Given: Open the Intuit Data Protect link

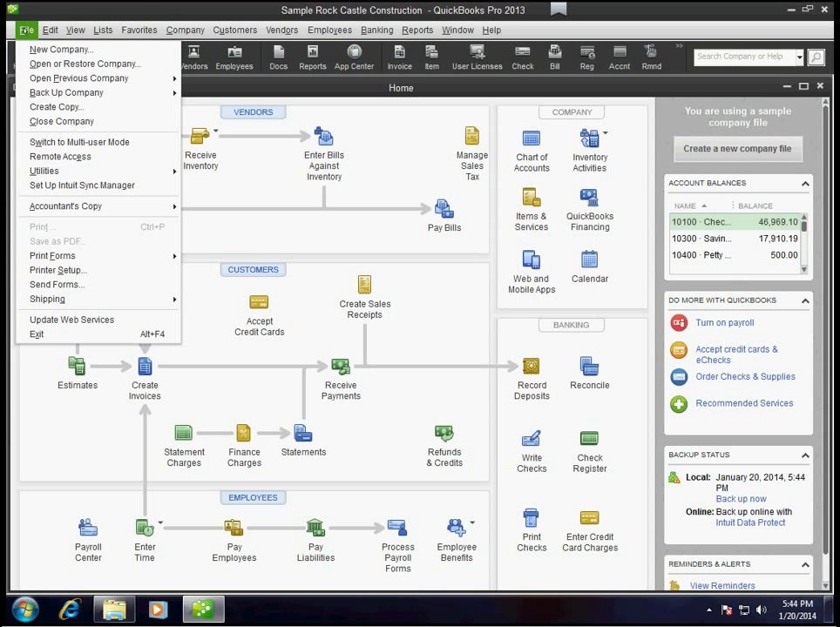Looking at the screenshot, I should click(750, 522).
